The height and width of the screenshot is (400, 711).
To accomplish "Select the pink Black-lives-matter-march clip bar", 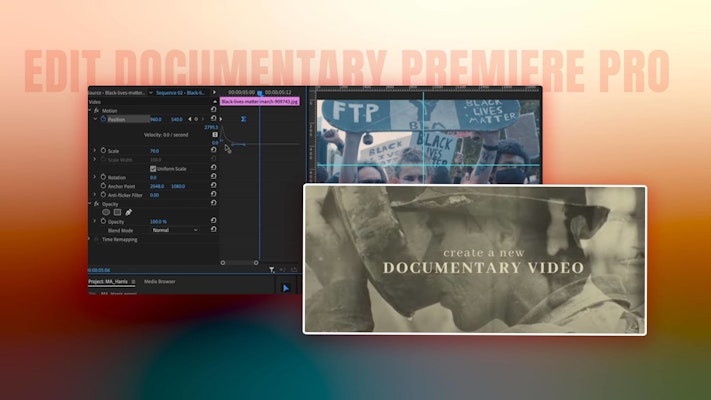I will coord(260,102).
